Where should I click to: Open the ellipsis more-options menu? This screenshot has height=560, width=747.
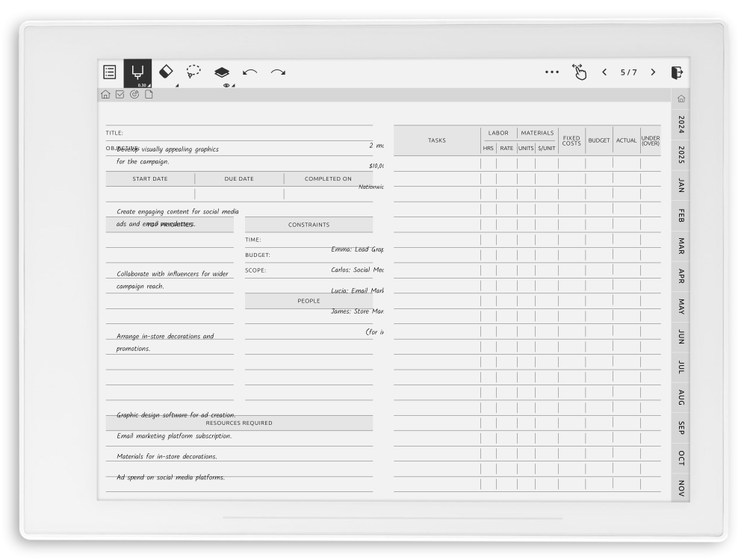click(x=552, y=71)
